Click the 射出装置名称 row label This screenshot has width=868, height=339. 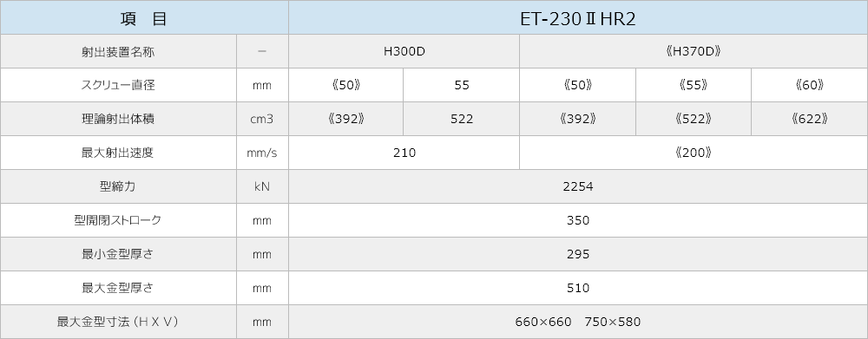[118, 51]
